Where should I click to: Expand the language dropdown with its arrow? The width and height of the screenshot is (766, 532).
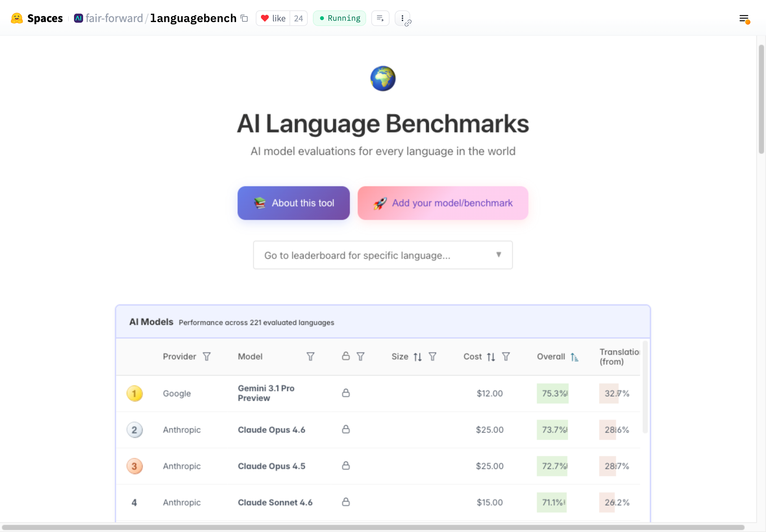[499, 255]
